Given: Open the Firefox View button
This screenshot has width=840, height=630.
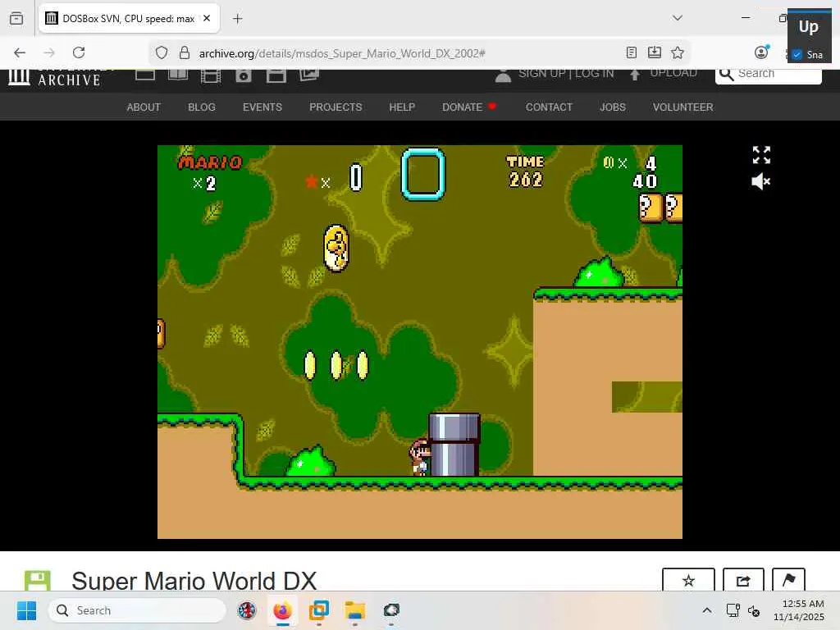Looking at the screenshot, I should pos(16,18).
